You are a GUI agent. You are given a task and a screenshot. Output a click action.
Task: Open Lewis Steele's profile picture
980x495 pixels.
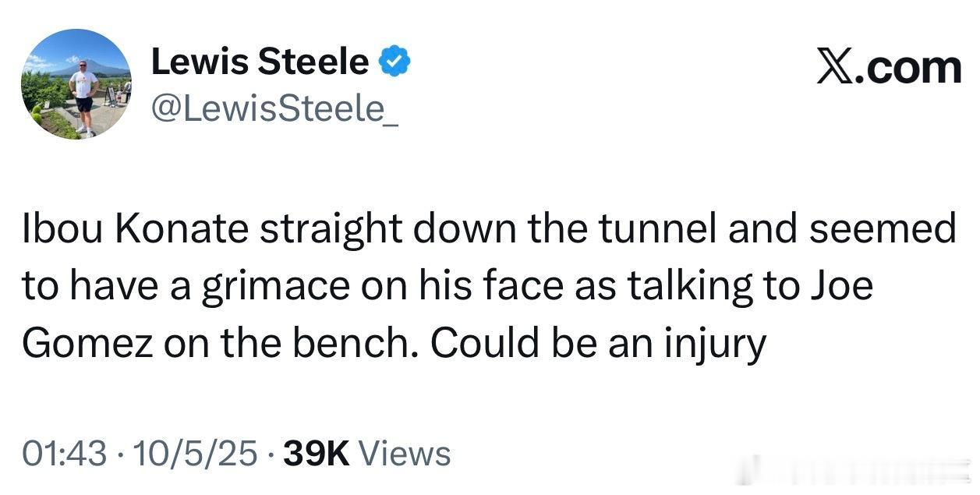click(76, 85)
